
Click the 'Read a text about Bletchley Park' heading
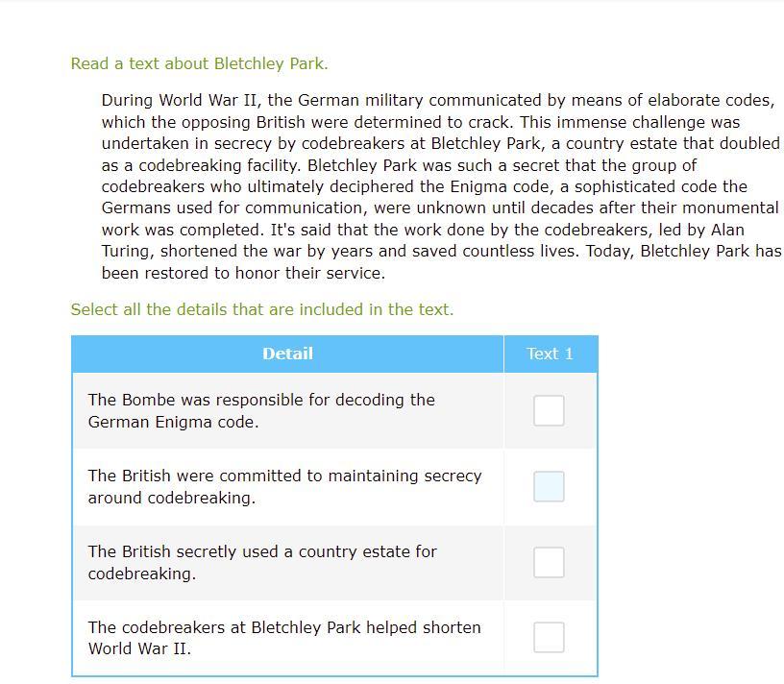click(x=199, y=64)
